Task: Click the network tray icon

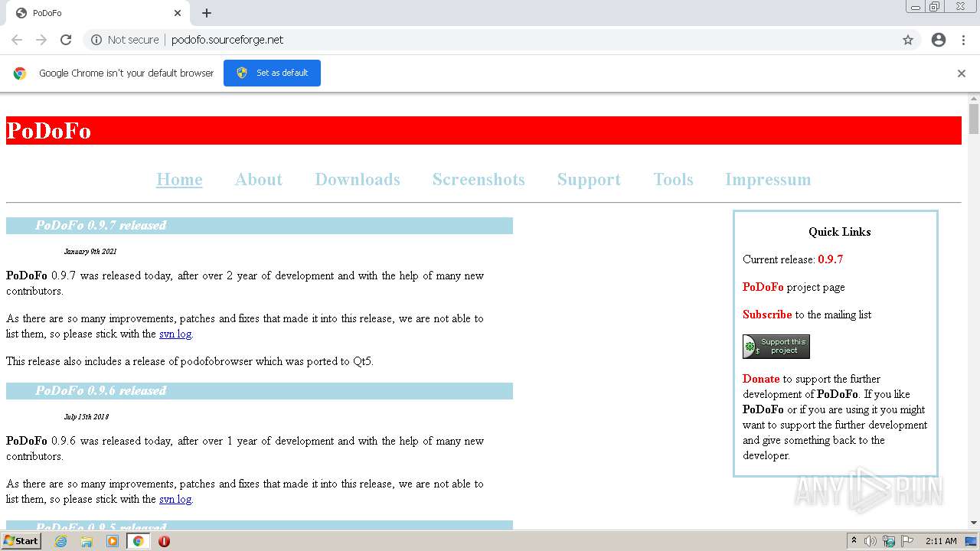Action: pyautogui.click(x=889, y=541)
